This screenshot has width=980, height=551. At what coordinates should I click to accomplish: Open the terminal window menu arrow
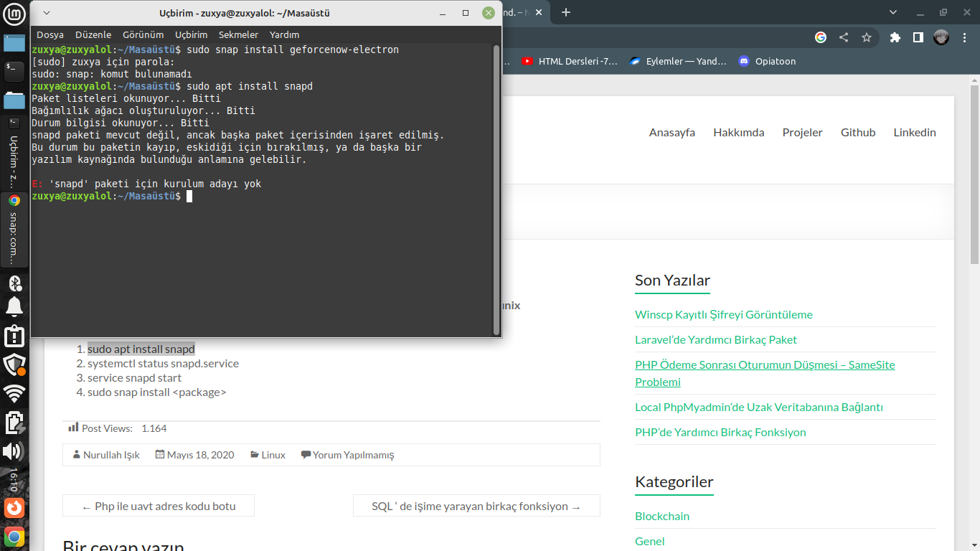tap(45, 13)
